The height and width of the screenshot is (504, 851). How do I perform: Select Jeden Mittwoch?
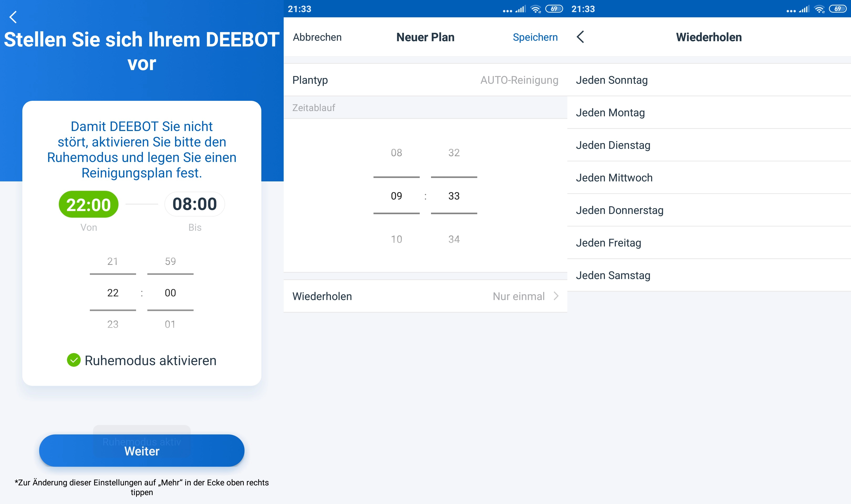pos(709,178)
